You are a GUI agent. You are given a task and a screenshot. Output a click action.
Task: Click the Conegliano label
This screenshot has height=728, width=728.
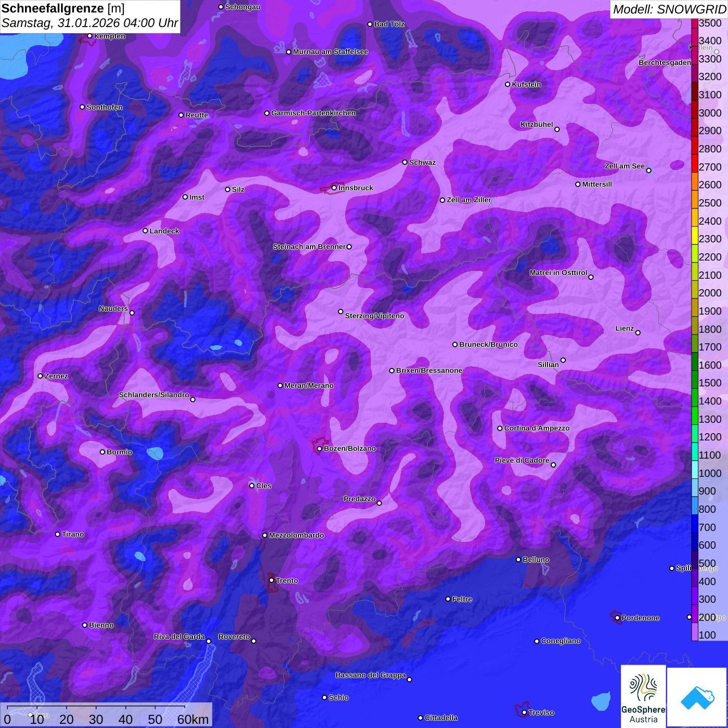[561, 641]
